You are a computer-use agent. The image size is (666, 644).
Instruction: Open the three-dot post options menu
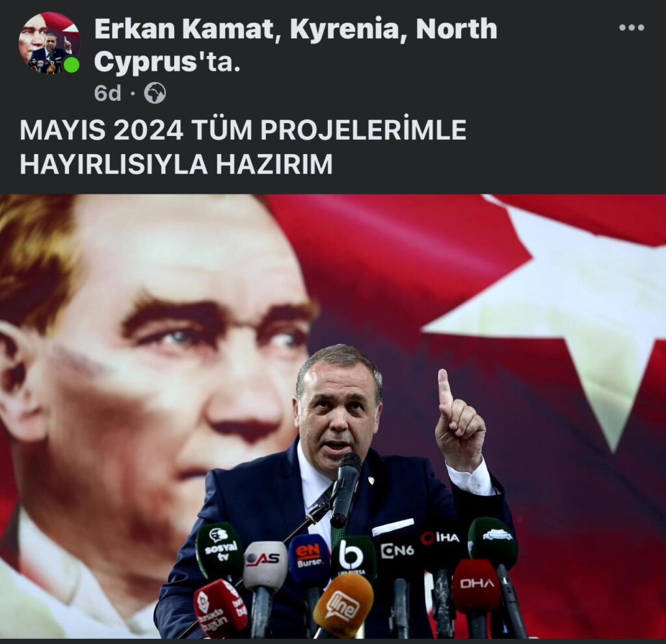[632, 27]
